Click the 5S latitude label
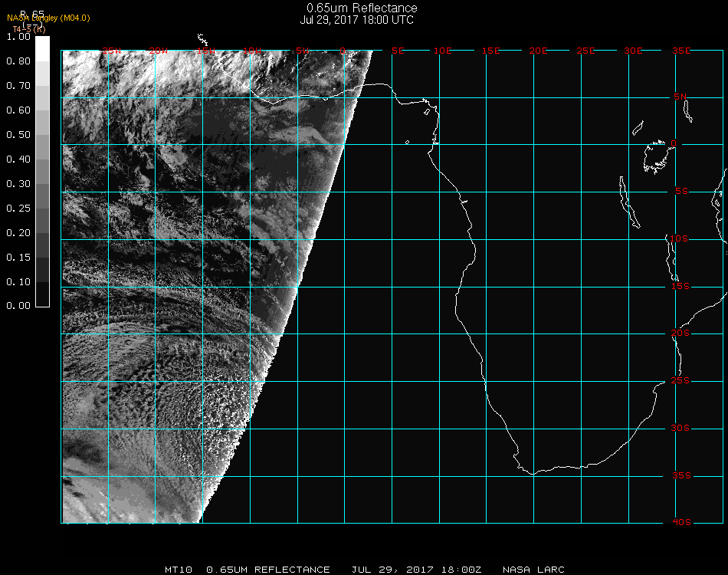 point(681,192)
